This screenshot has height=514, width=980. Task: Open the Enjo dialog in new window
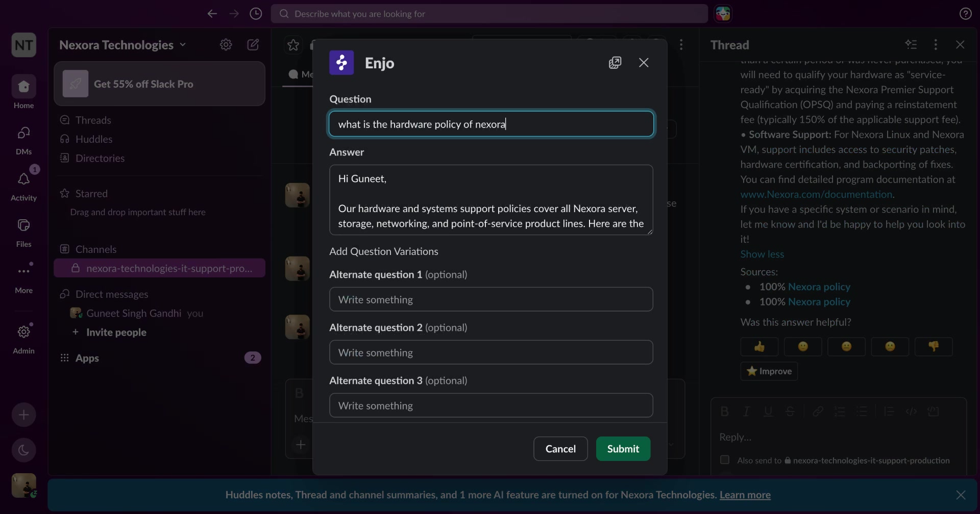[615, 63]
